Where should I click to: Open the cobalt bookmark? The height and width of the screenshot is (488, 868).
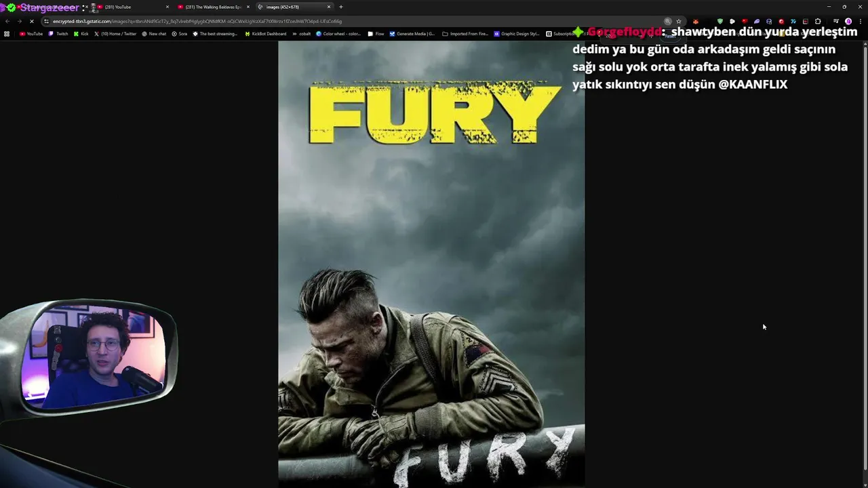coord(302,33)
